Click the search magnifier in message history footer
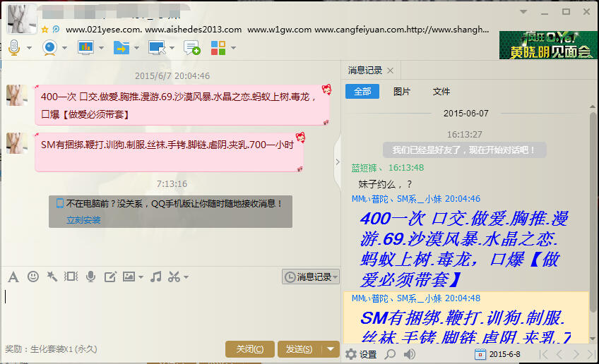 [390, 354]
